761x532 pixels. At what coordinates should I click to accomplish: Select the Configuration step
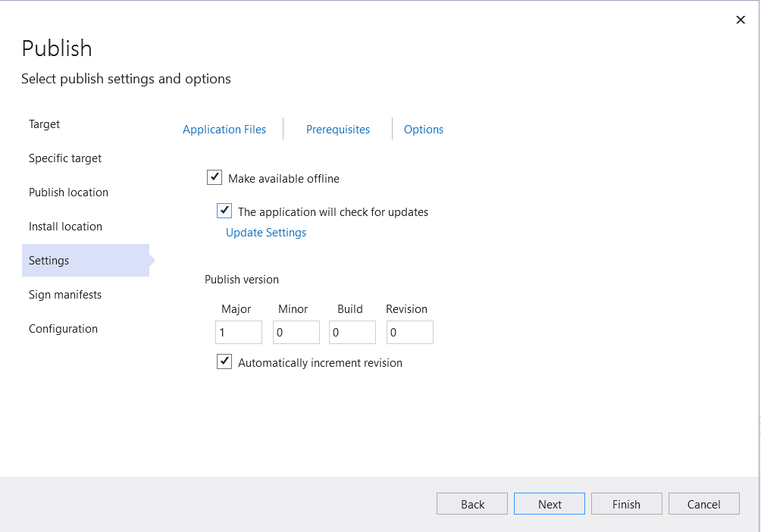pos(63,328)
